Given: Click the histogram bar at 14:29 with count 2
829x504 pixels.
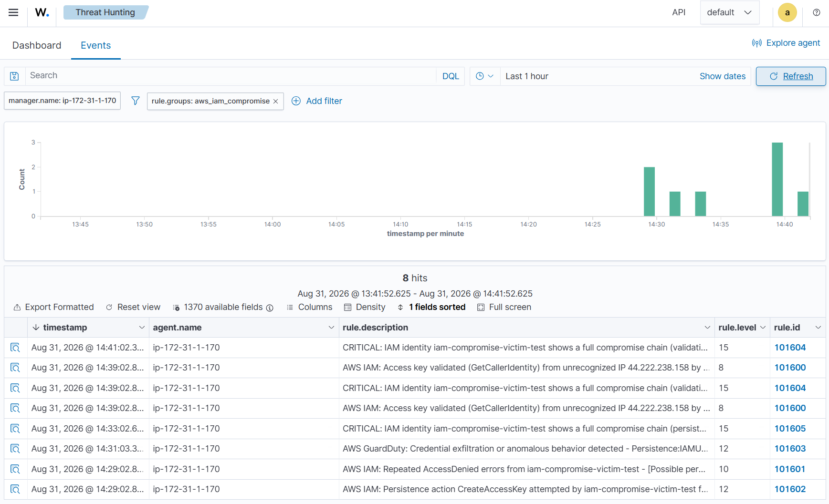Looking at the screenshot, I should click(649, 192).
